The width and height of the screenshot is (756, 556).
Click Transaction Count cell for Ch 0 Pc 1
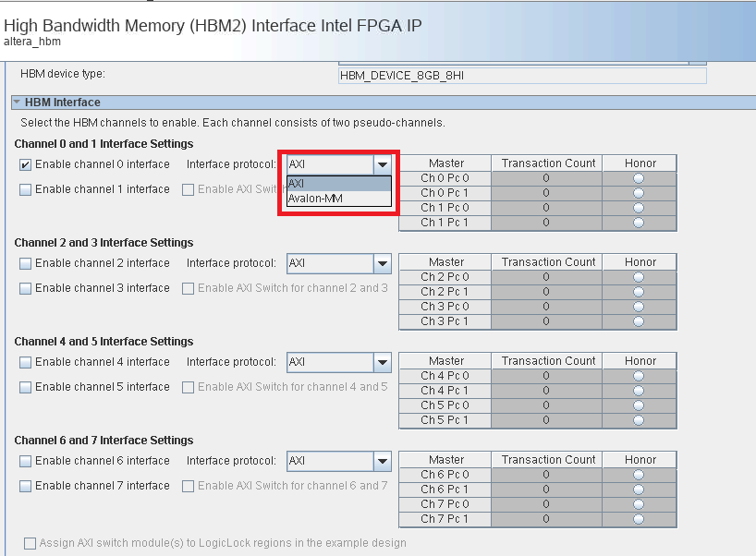(x=546, y=193)
